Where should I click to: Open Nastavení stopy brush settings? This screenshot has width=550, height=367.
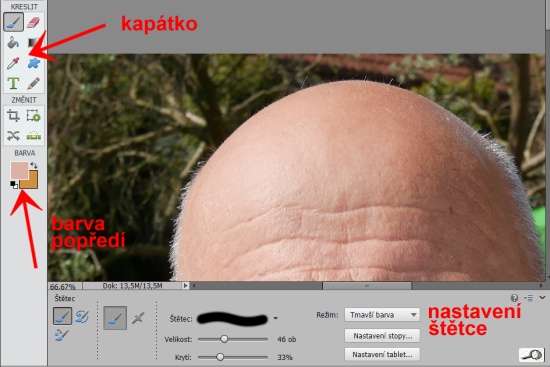pos(382,336)
